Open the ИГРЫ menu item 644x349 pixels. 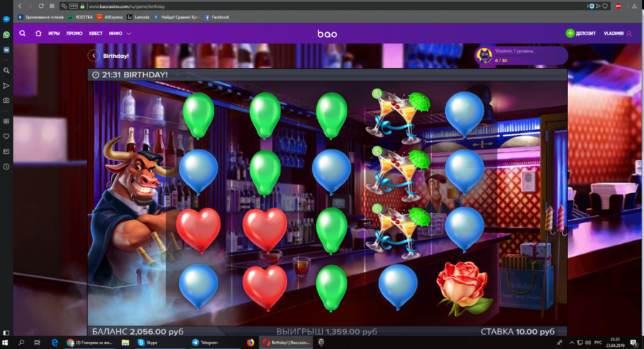54,34
